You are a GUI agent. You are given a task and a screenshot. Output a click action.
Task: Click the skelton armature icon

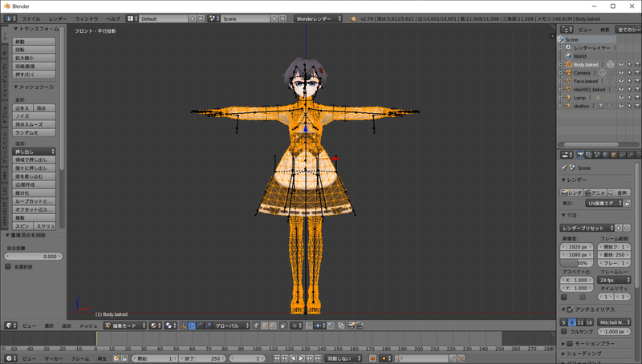point(568,106)
